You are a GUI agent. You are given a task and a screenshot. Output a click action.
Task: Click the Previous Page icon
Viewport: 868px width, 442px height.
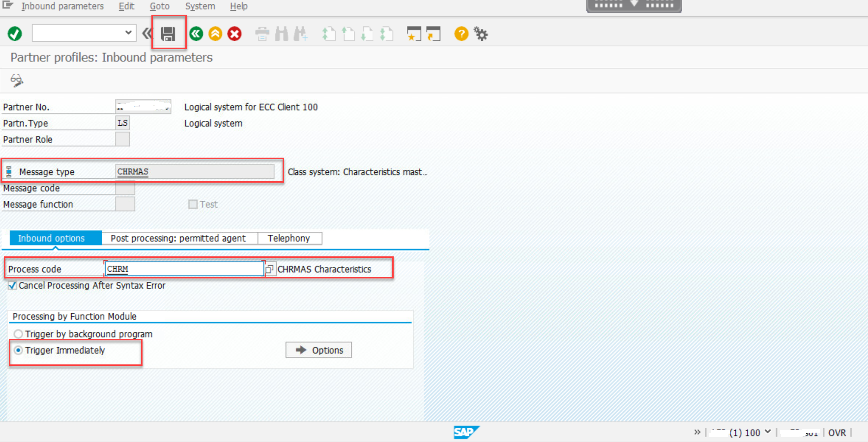tap(348, 34)
